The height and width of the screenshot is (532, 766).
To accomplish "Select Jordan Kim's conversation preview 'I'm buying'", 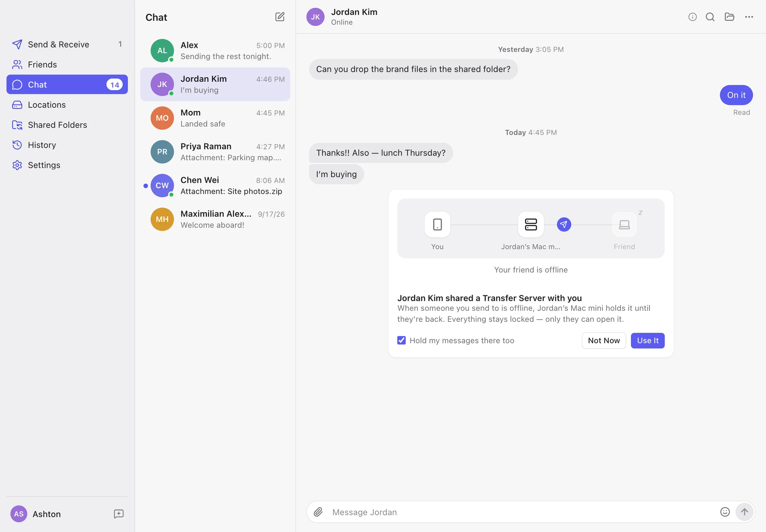I will [215, 84].
